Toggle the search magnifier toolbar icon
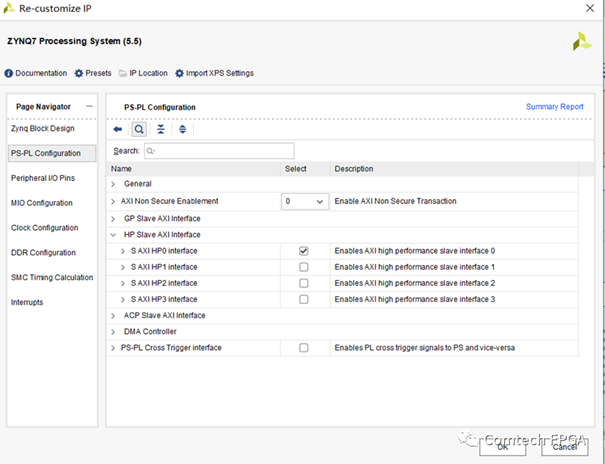The width and height of the screenshot is (605, 464). 139,129
